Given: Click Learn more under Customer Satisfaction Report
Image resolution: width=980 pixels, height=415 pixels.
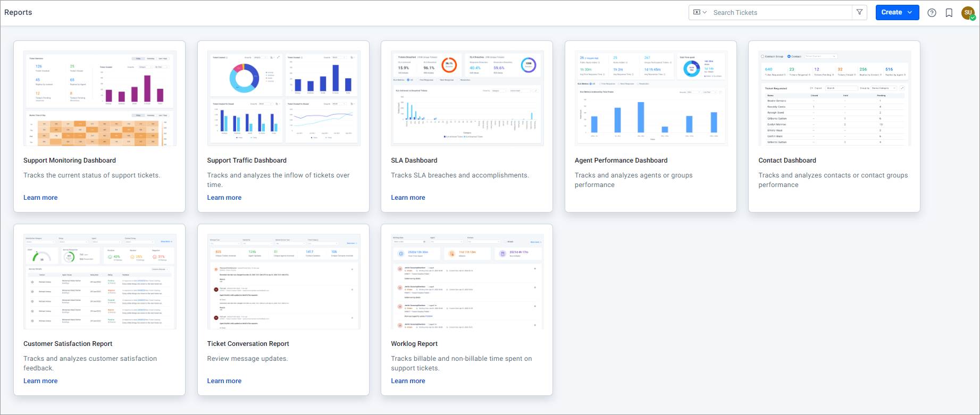Looking at the screenshot, I should click(40, 381).
